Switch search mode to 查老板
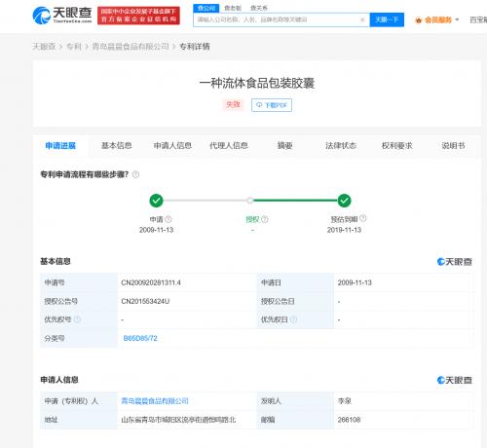 (233, 8)
